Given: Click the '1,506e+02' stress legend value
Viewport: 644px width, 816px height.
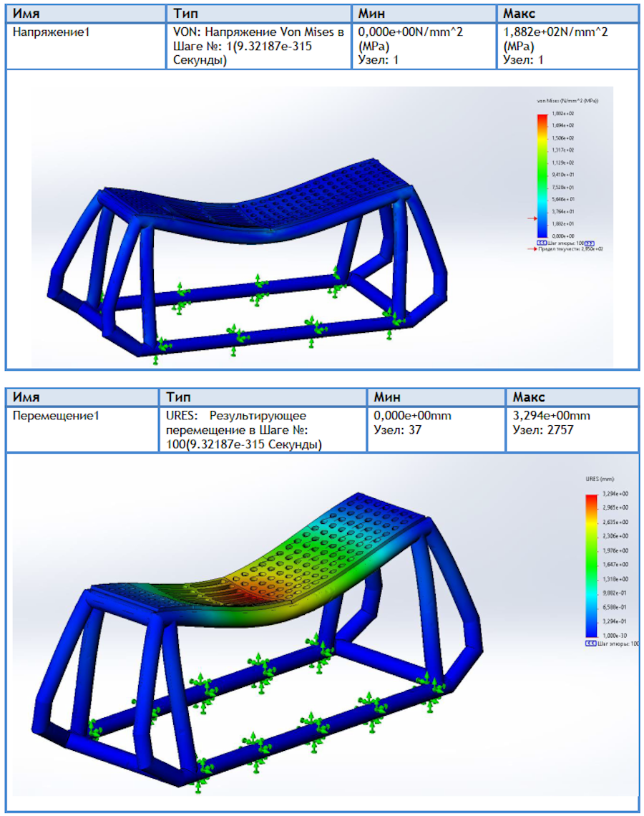Looking at the screenshot, I should [563, 138].
